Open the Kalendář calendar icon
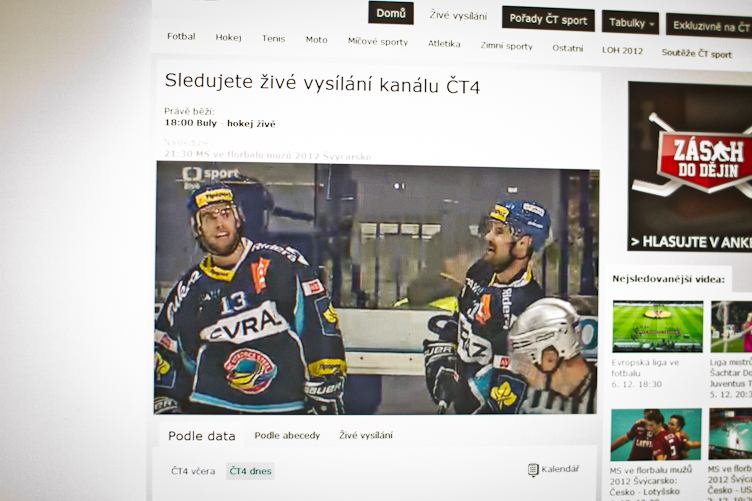This screenshot has width=752, height=501. 533,470
